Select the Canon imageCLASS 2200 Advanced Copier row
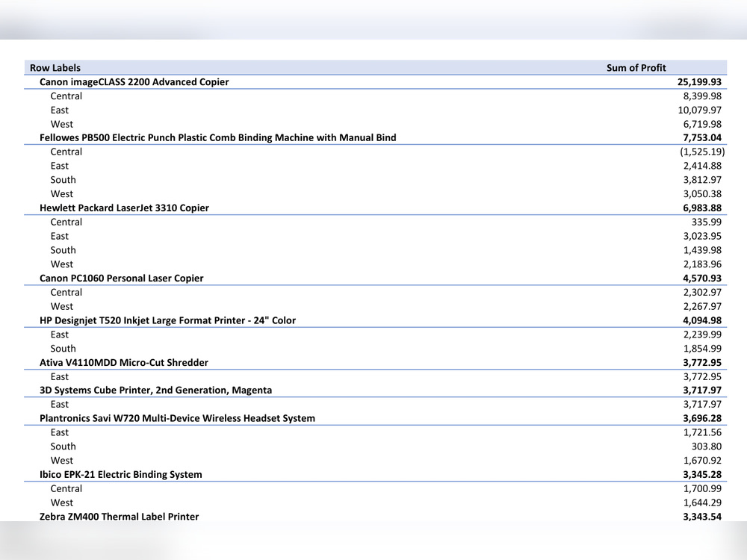The image size is (747, 560). tap(376, 82)
